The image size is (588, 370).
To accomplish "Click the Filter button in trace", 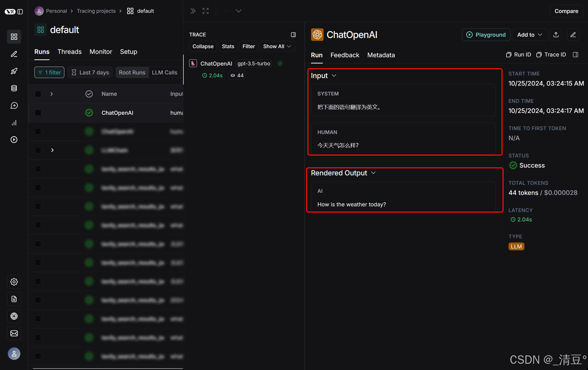I will pos(249,46).
